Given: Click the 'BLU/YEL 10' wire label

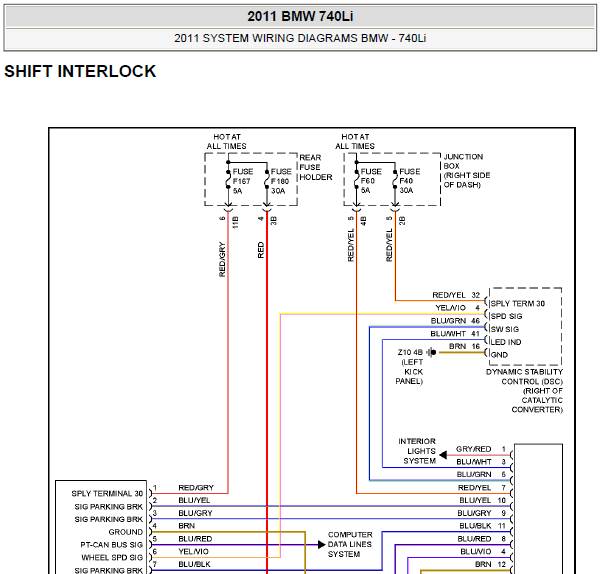Looking at the screenshot, I should (x=482, y=500).
